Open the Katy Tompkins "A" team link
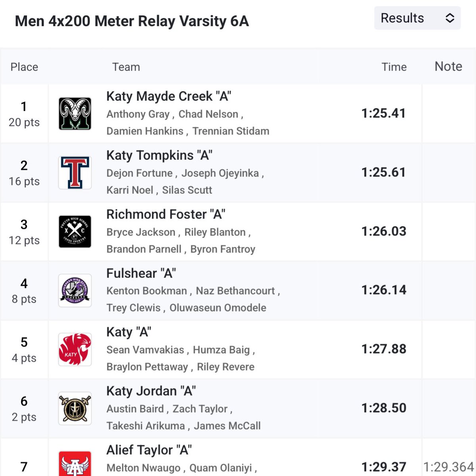 159,155
